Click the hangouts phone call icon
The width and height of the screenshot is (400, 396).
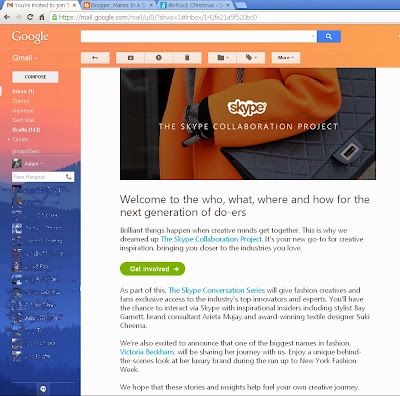tap(69, 177)
